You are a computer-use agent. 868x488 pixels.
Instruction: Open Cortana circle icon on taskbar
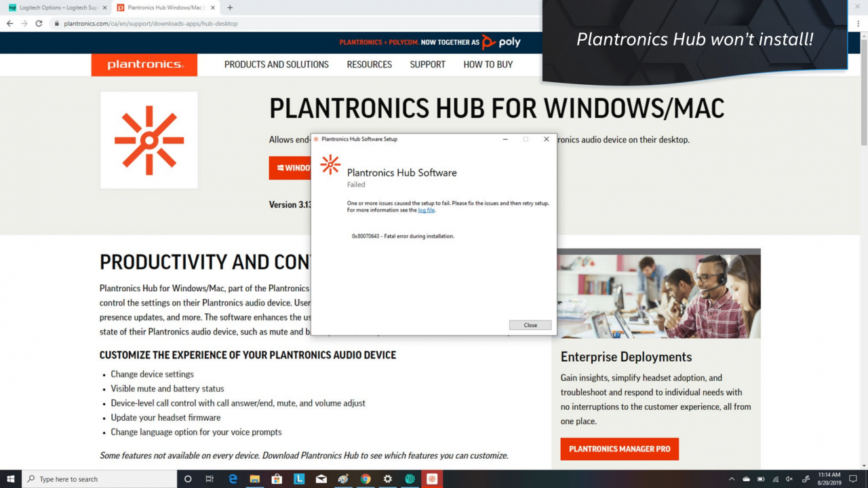coord(188,478)
